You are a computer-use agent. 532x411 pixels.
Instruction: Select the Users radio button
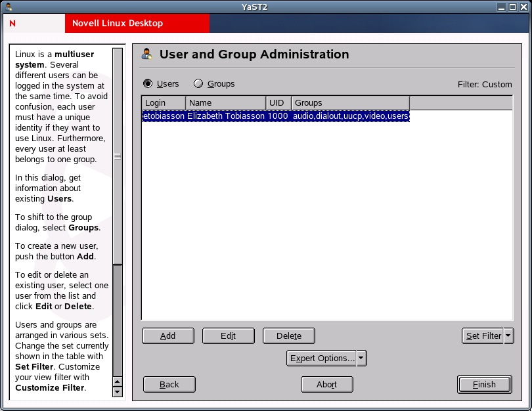pos(148,83)
